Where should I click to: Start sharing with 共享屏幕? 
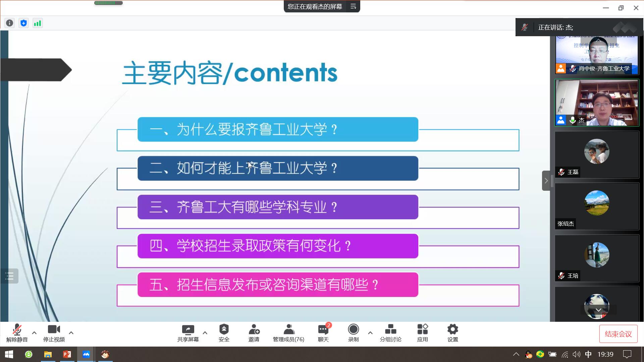188,333
